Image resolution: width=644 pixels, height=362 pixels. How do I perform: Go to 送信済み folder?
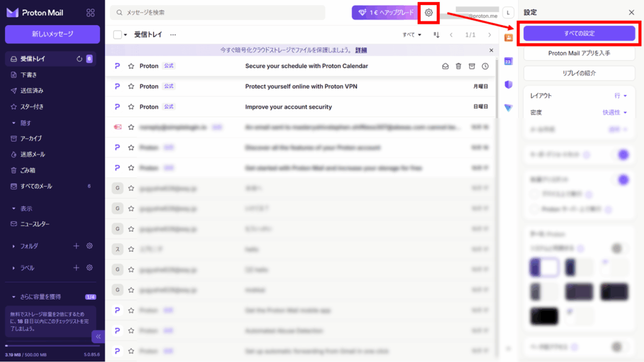[x=31, y=90]
